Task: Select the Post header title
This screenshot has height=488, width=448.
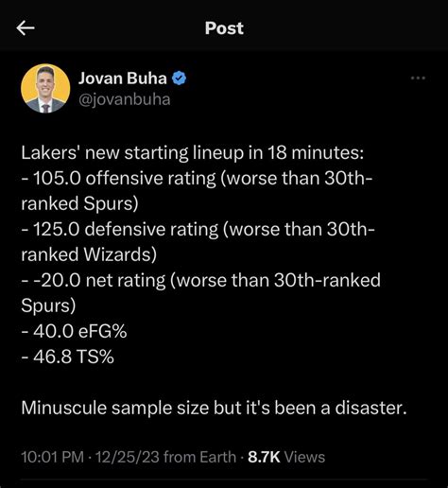Action: (x=224, y=28)
